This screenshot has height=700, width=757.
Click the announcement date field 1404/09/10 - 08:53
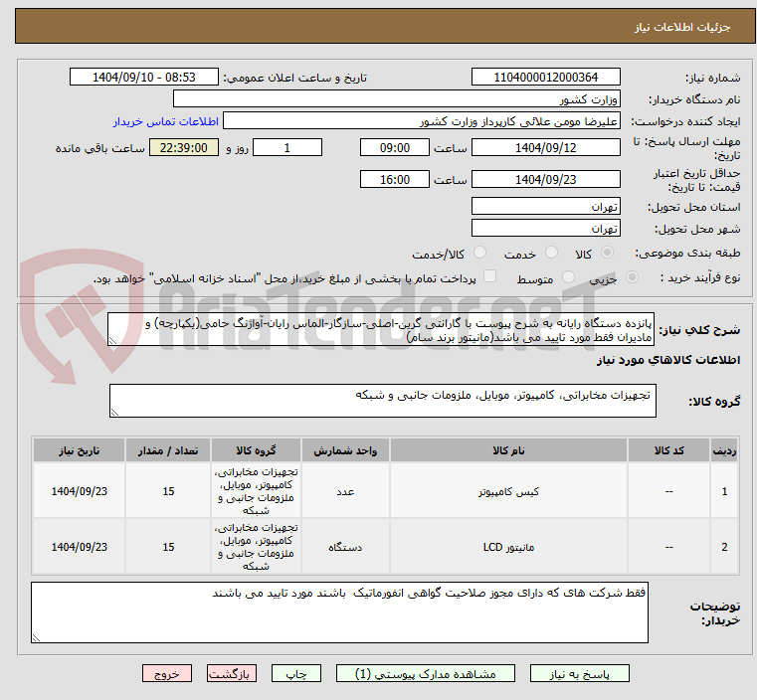144,78
